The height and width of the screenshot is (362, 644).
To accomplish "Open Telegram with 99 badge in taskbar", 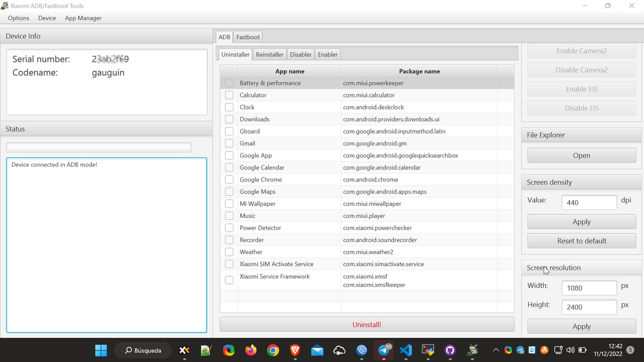I will click(384, 350).
